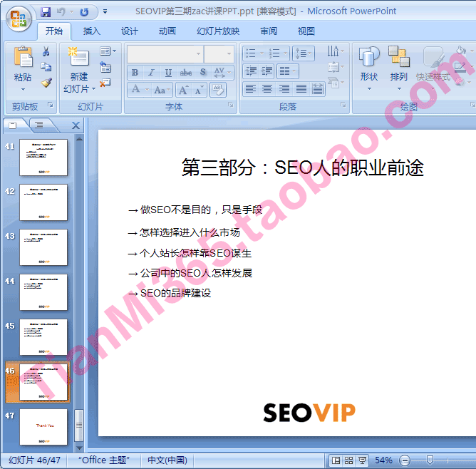
Task: Click the Decrease List Level icon
Action: coord(251,71)
